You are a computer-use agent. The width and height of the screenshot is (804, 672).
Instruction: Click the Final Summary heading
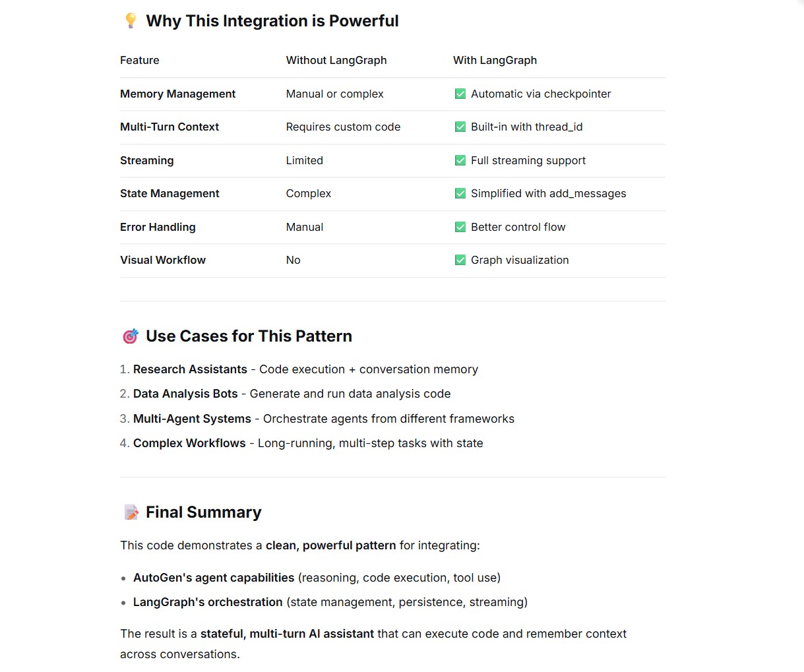pyautogui.click(x=204, y=512)
